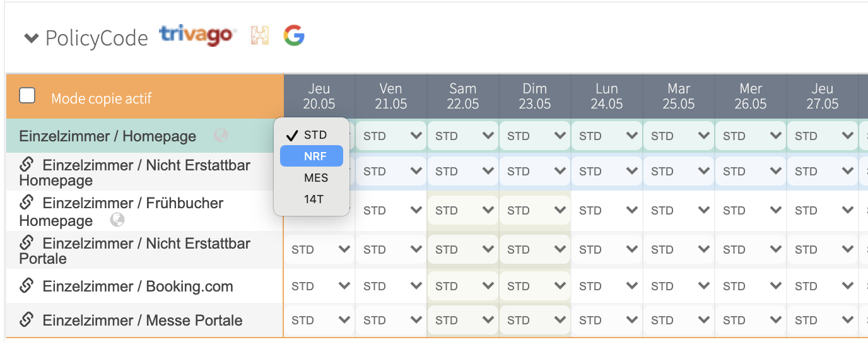
Task: Click link icon for Nicht Erstattbar Portale
Action: coord(26,242)
